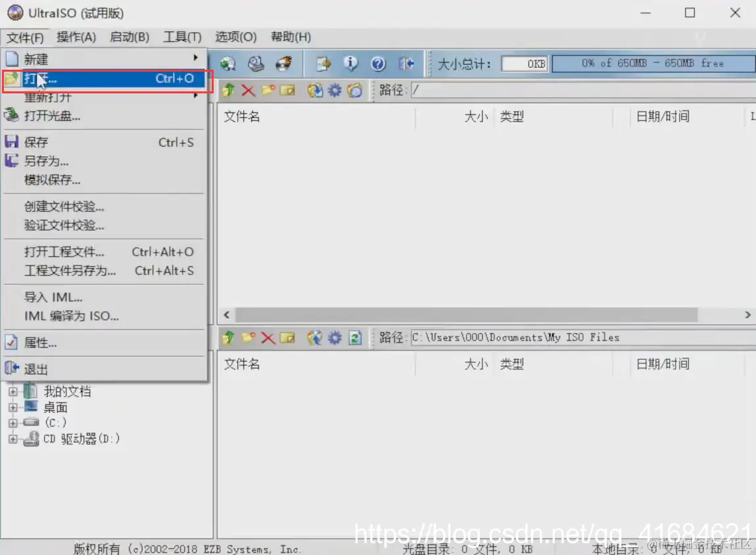Open the 文件(F) menu
This screenshot has width=756, height=555.
25,37
